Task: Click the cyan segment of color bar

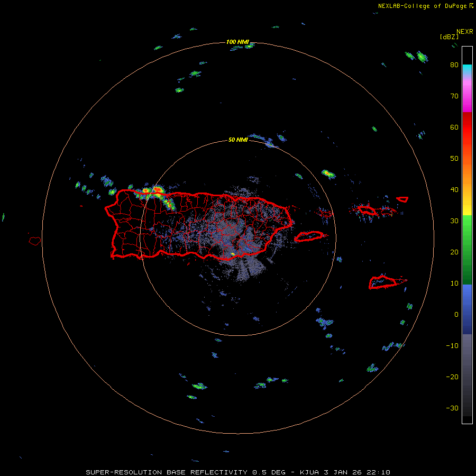Action: 467,69
